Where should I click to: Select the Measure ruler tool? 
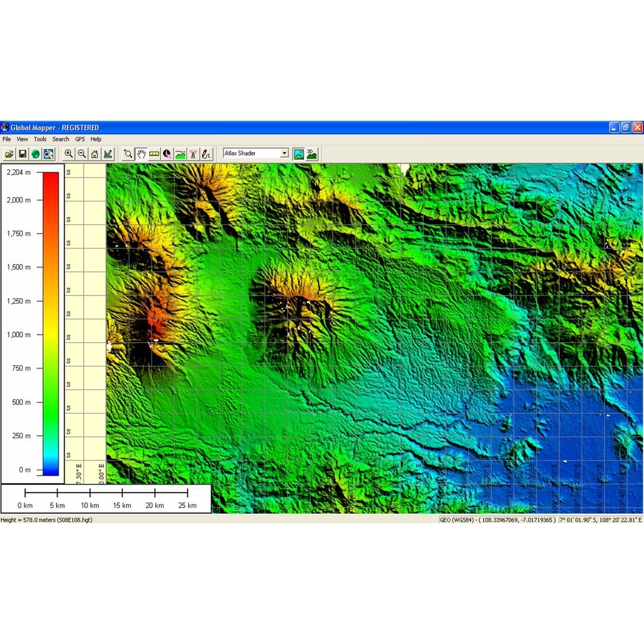154,154
